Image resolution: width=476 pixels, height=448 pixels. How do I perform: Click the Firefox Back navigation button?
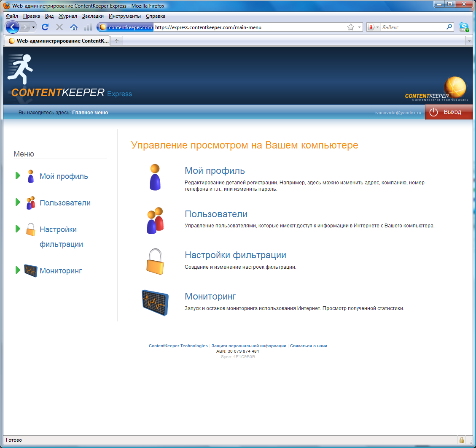pyautogui.click(x=13, y=27)
